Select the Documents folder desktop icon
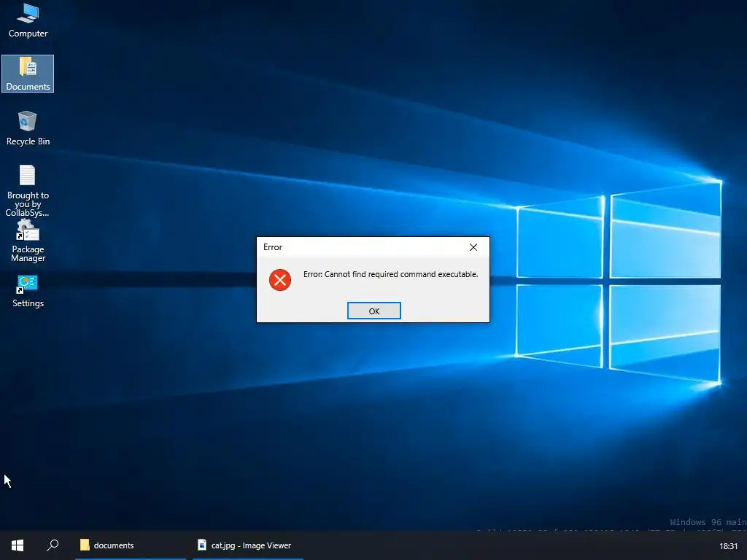The height and width of the screenshot is (560, 747). 28,74
